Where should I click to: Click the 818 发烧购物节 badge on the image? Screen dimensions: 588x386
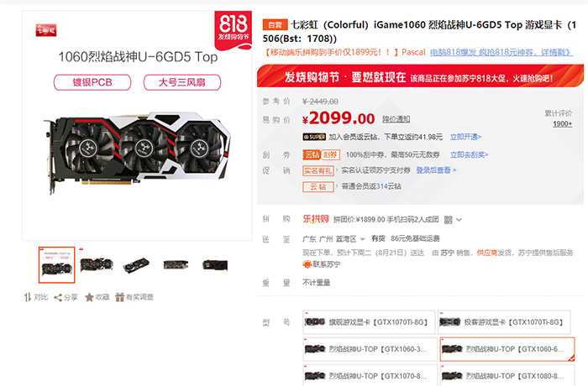pyautogui.click(x=233, y=30)
